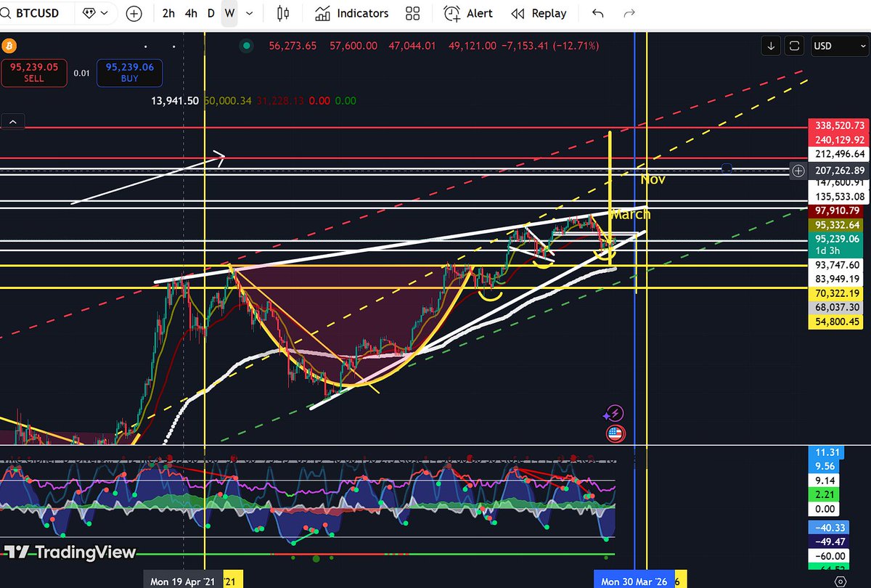Viewport: 871px width, 588px height.
Task: Open the bar type style picker
Action: pos(282,13)
